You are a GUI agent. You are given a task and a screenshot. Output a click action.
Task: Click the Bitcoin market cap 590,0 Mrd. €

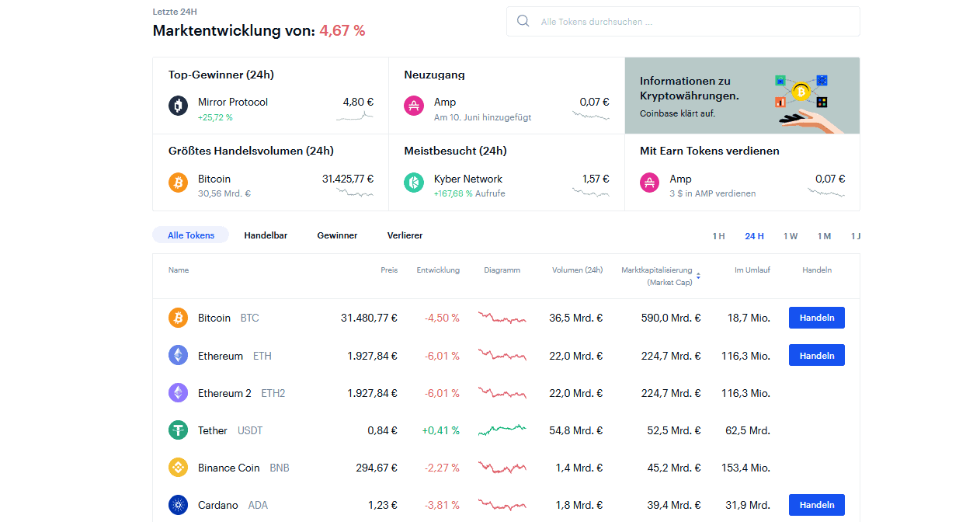click(x=671, y=318)
